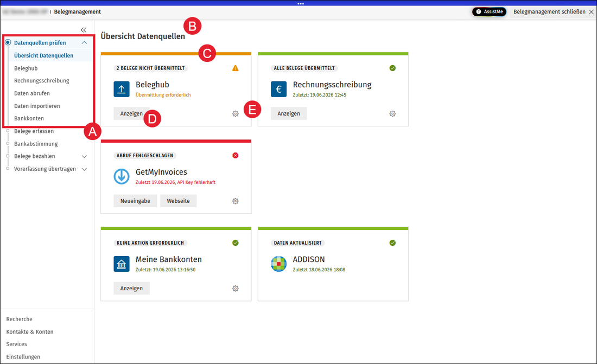
Task: Expand the Belege bezahlen section
Action: tap(85, 156)
